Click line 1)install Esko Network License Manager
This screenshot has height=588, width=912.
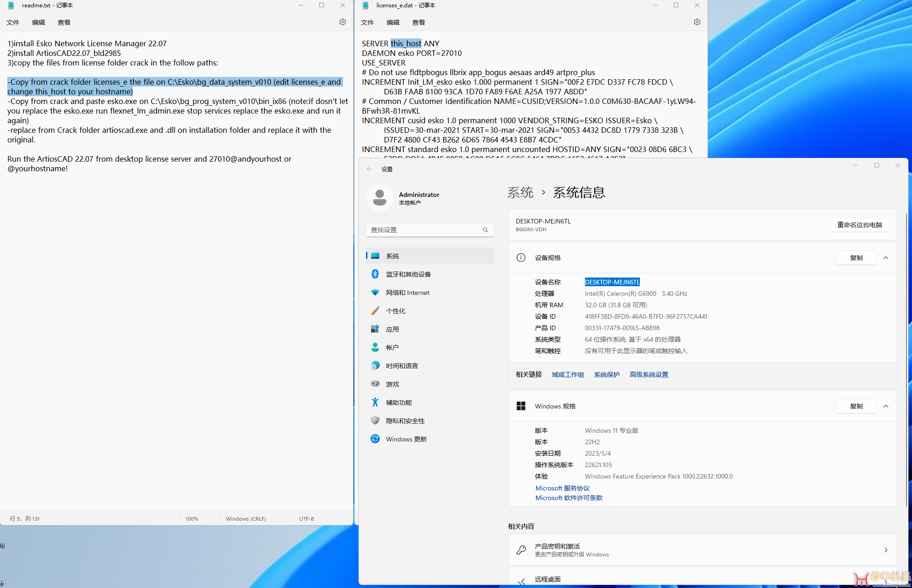click(x=87, y=44)
